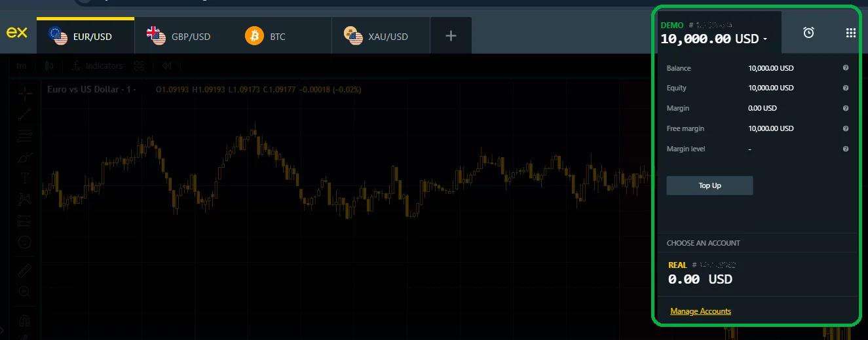Viewport: 868px width, 340px height.
Task: Add a new instrument tab with plus
Action: (450, 36)
